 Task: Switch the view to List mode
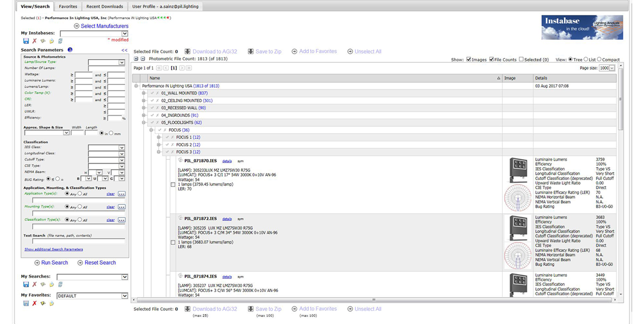click(586, 60)
